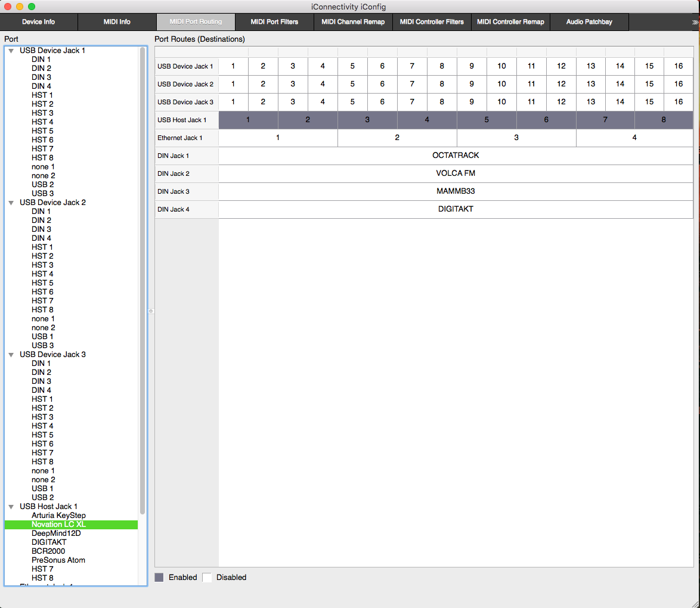Open the Audio Patchbay tab
Viewport: 700px width, 608px height.
pyautogui.click(x=589, y=22)
